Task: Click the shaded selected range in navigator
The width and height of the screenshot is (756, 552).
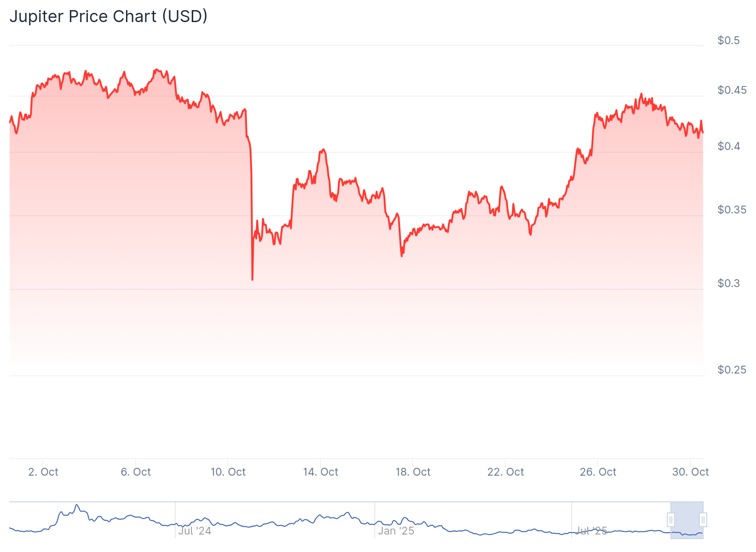Action: click(687, 520)
